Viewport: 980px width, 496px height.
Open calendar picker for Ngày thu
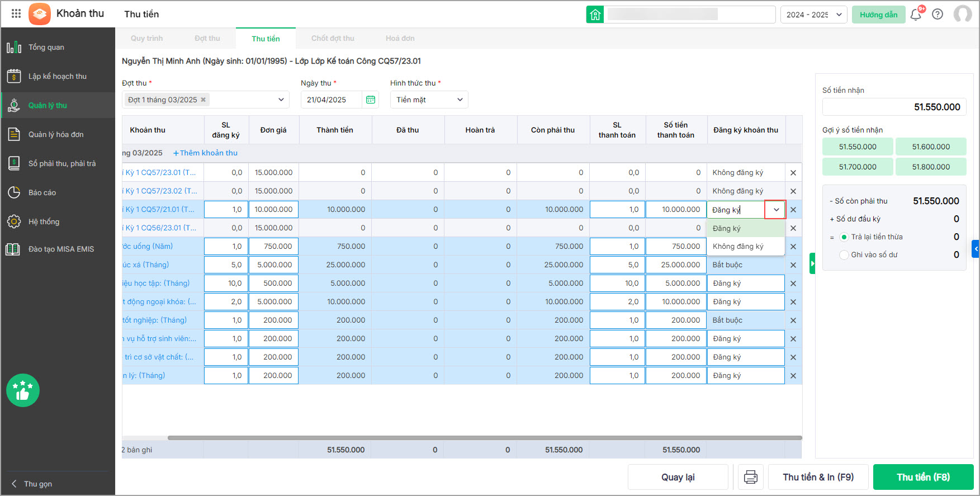370,100
